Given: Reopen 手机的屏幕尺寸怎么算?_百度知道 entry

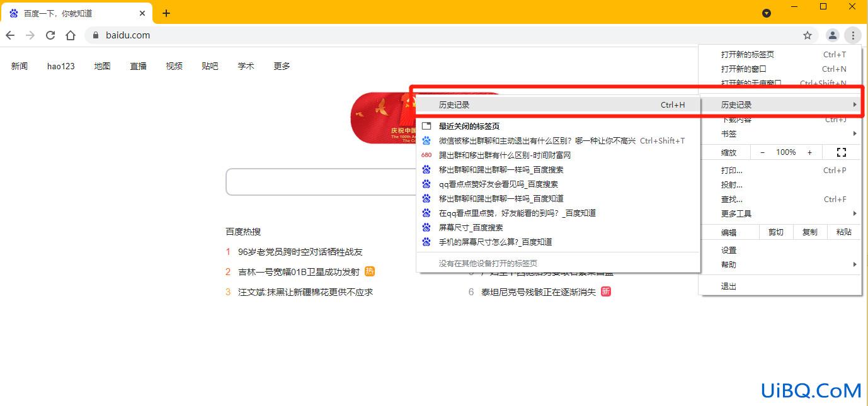Looking at the screenshot, I should [558, 242].
